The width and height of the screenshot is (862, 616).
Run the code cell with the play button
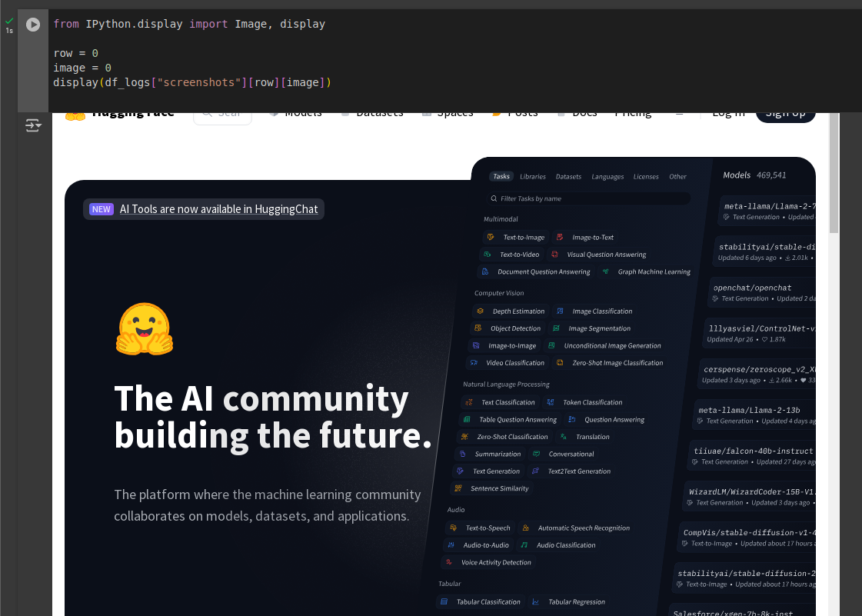click(33, 24)
